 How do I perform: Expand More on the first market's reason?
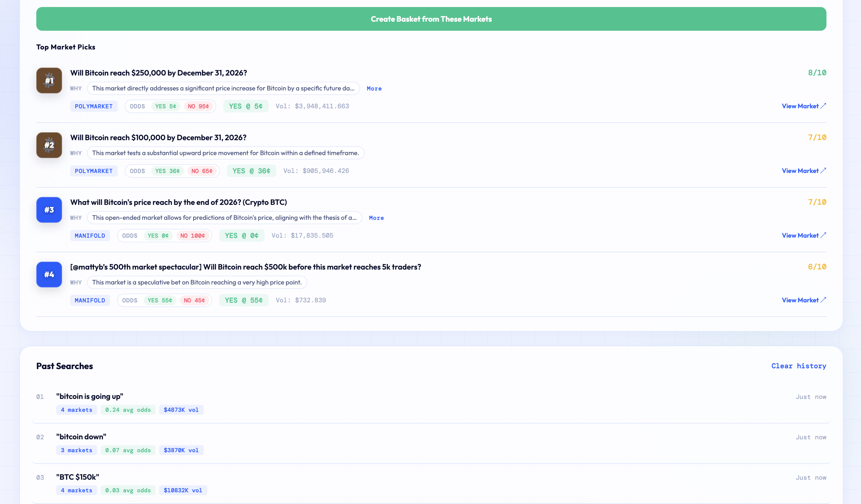click(x=374, y=88)
